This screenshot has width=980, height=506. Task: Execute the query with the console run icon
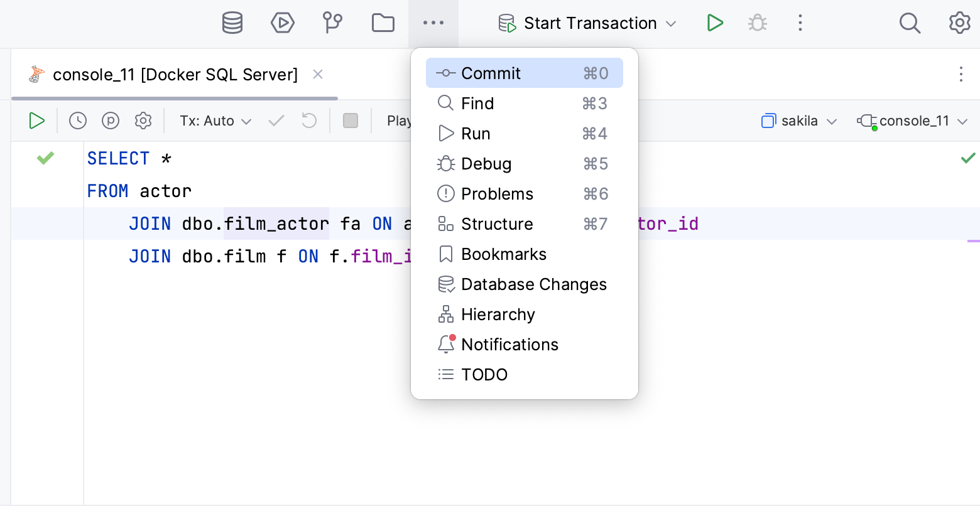click(x=37, y=121)
